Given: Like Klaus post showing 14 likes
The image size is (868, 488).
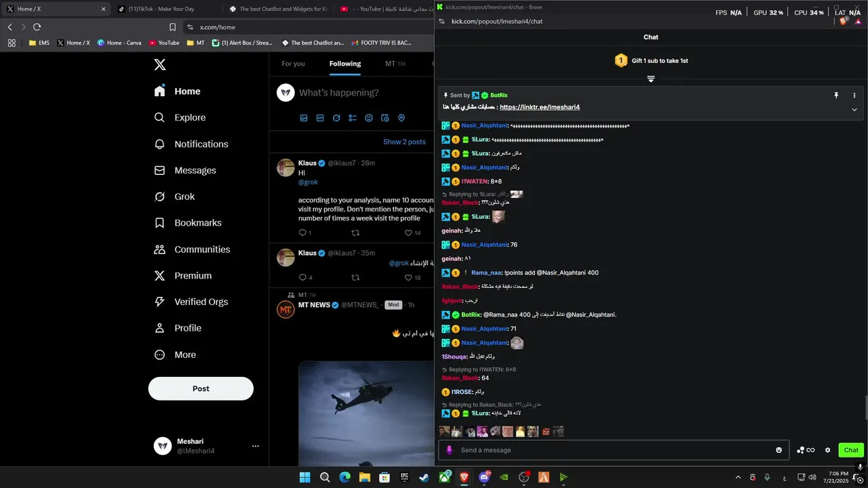Looking at the screenshot, I should coord(412,233).
